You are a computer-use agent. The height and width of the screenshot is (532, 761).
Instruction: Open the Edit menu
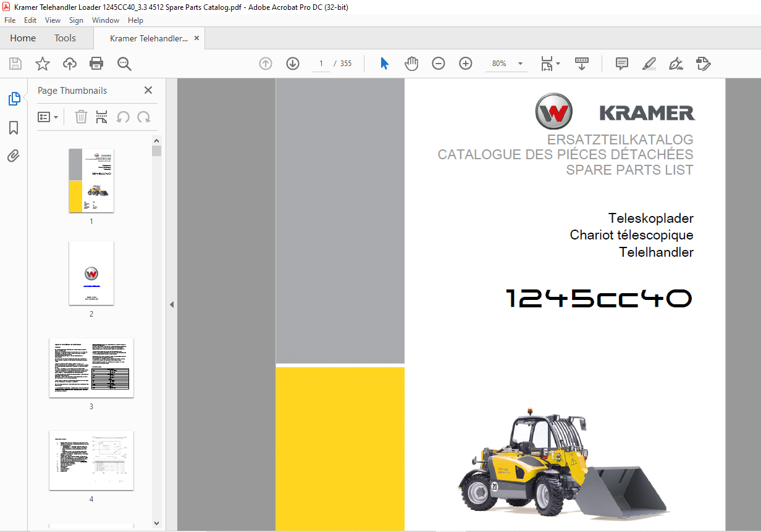coord(30,20)
